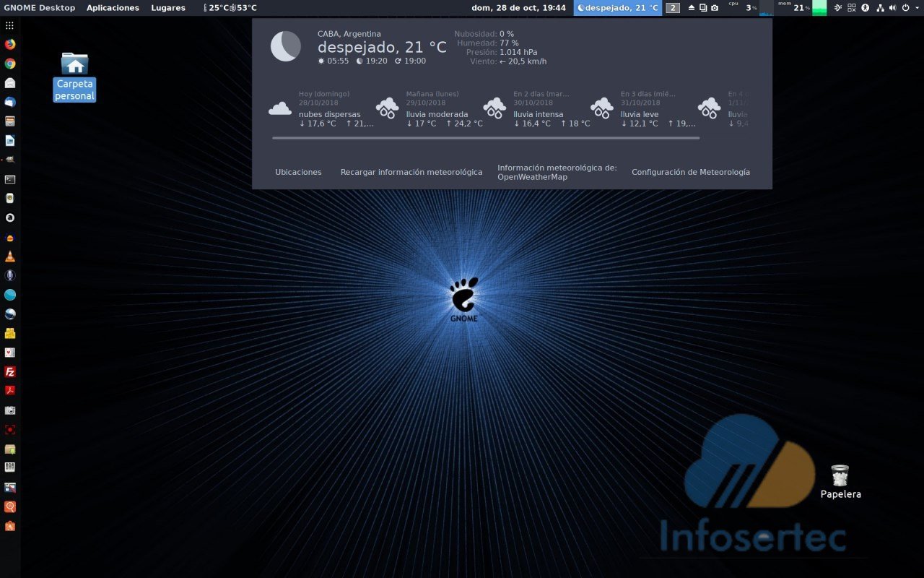The height and width of the screenshot is (578, 924).
Task: Click the screenshot camera icon in top bar
Action: 715,8
